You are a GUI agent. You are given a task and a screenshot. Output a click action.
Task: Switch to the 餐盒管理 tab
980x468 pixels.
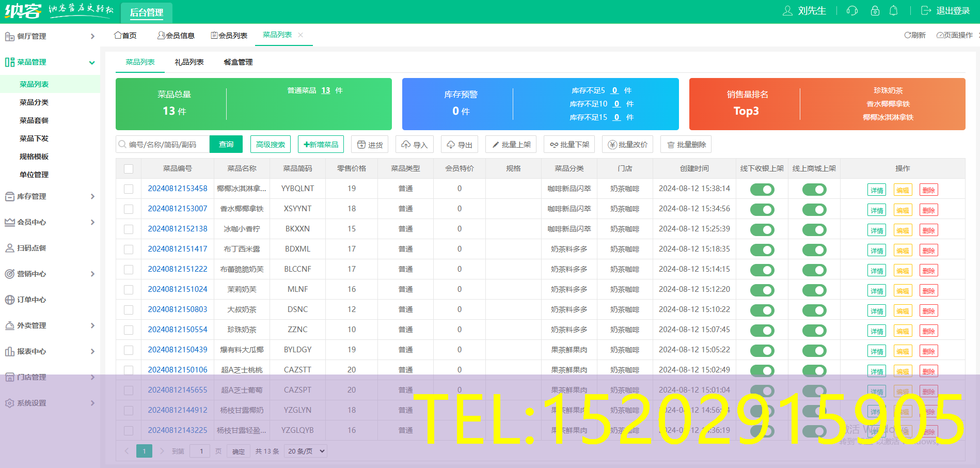click(238, 62)
